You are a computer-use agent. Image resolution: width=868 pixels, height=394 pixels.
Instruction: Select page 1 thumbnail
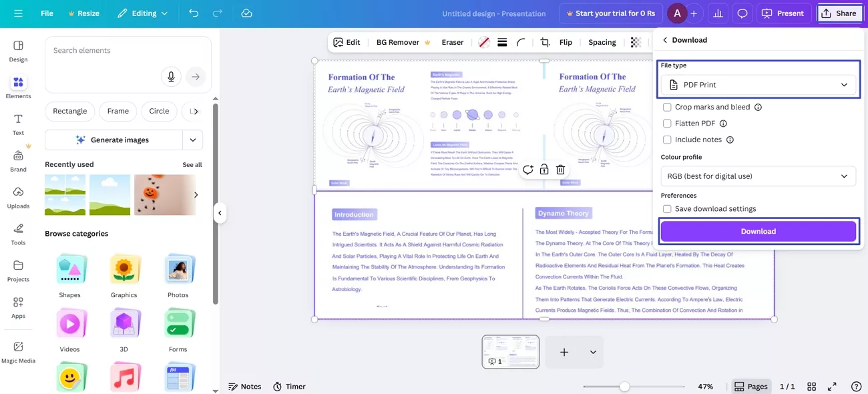tap(511, 352)
